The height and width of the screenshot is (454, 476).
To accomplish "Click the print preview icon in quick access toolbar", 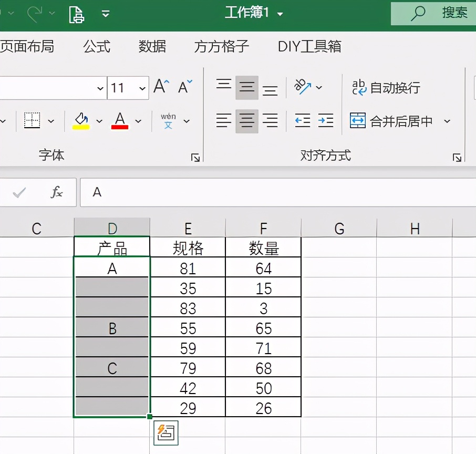I will coord(76,14).
